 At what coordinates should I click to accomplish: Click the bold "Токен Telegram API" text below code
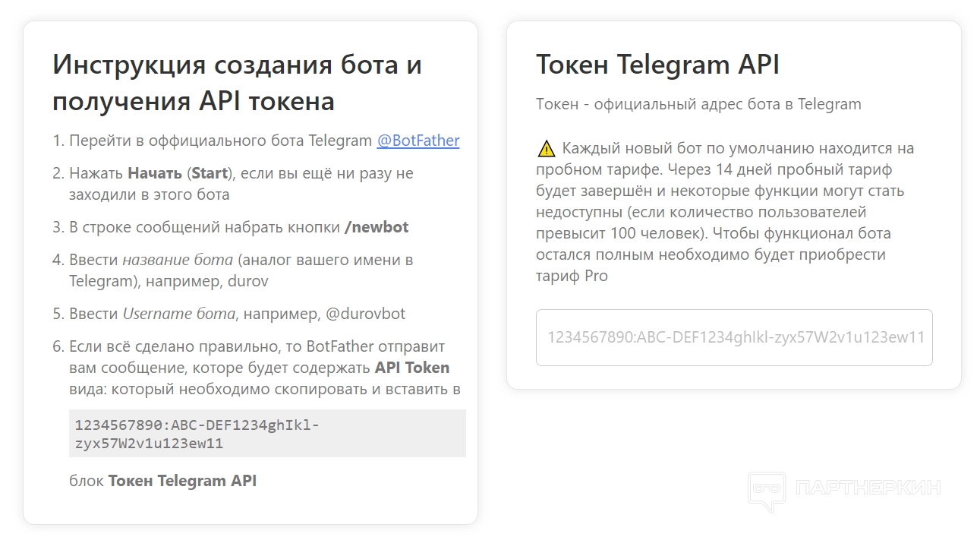click(x=182, y=481)
